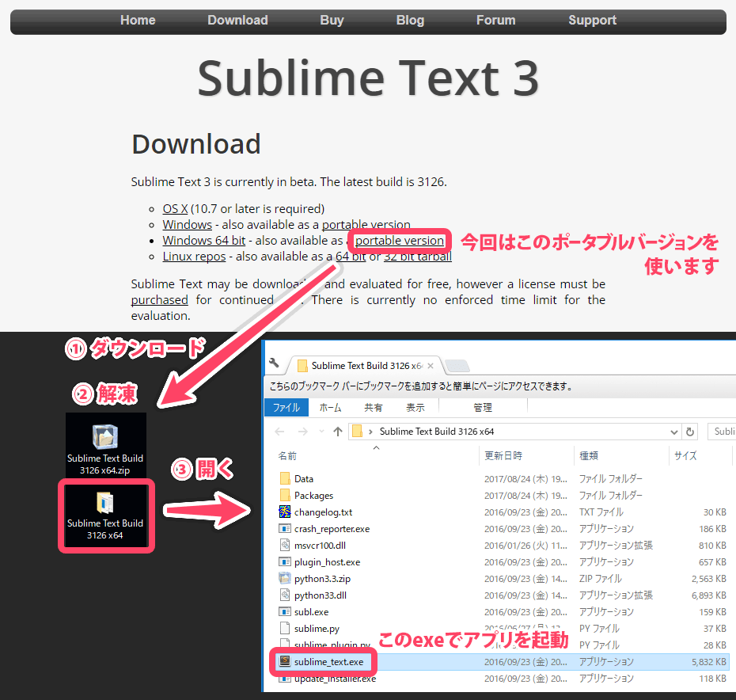The width and height of the screenshot is (736, 700).
Task: Click the OS X download link
Action: point(175,208)
